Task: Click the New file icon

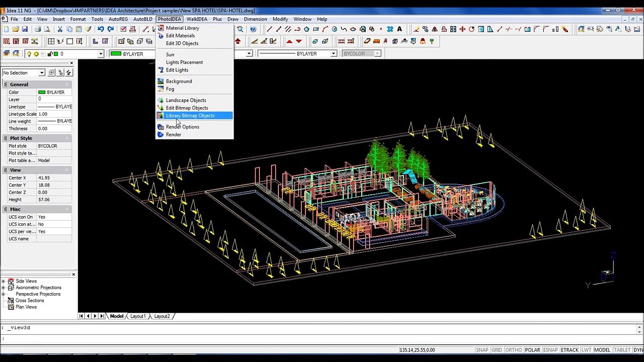Action: pyautogui.click(x=6, y=29)
